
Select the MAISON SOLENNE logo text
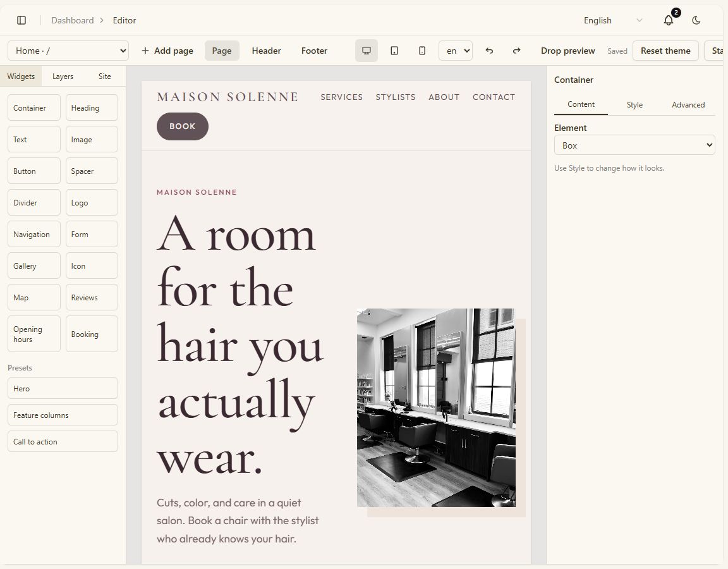(227, 97)
